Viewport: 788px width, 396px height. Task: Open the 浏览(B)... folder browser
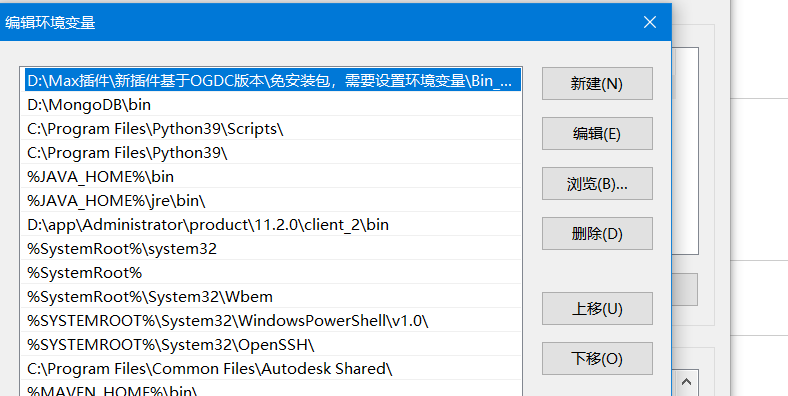tap(597, 183)
